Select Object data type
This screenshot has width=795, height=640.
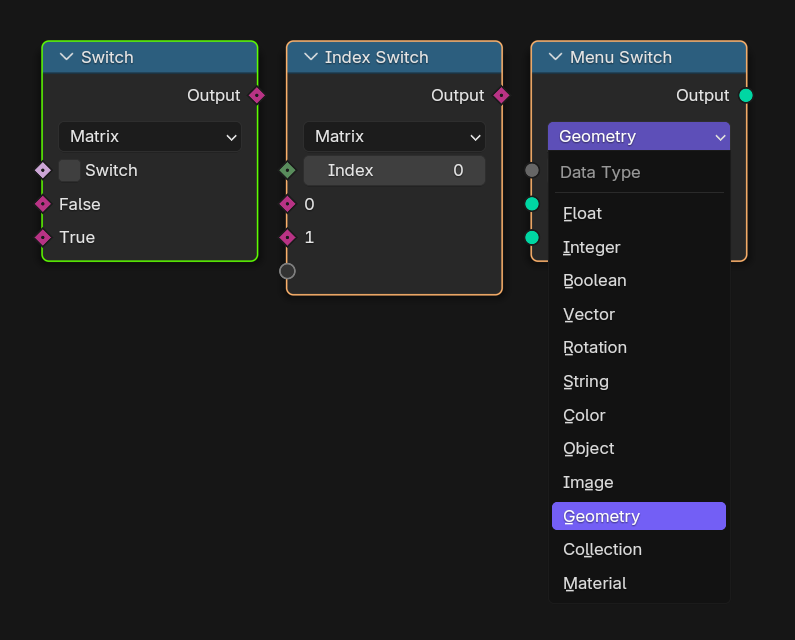coord(639,448)
